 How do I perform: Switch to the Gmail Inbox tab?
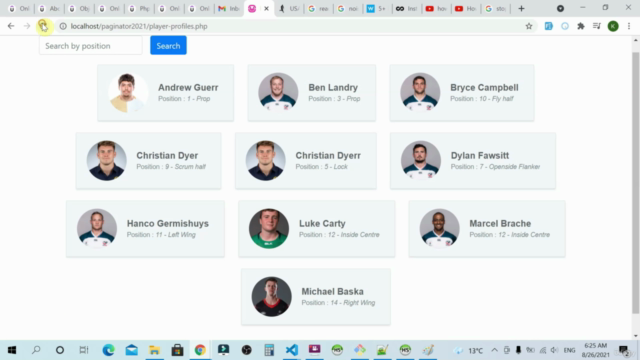[229, 9]
